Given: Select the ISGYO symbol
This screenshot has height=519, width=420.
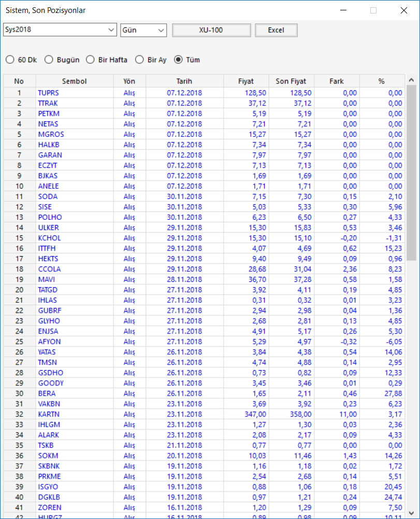Looking at the screenshot, I should click(x=48, y=487).
